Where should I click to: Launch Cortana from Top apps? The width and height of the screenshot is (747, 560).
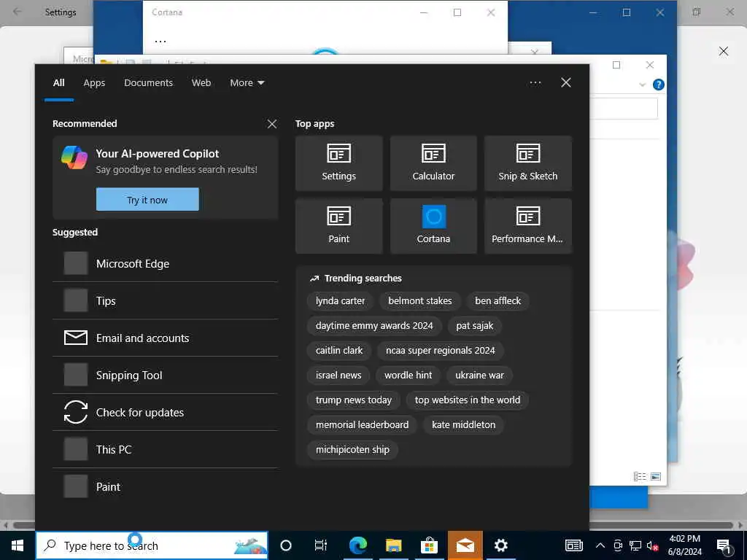coord(433,226)
